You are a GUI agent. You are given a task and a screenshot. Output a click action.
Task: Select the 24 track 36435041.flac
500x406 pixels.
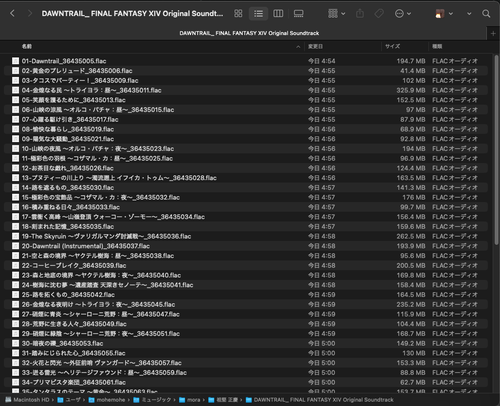[246, 285]
